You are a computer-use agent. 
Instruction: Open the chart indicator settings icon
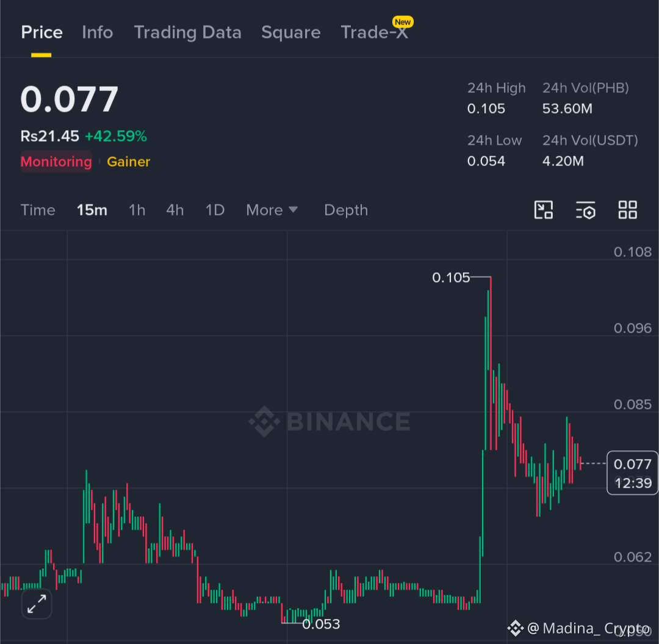pos(585,210)
